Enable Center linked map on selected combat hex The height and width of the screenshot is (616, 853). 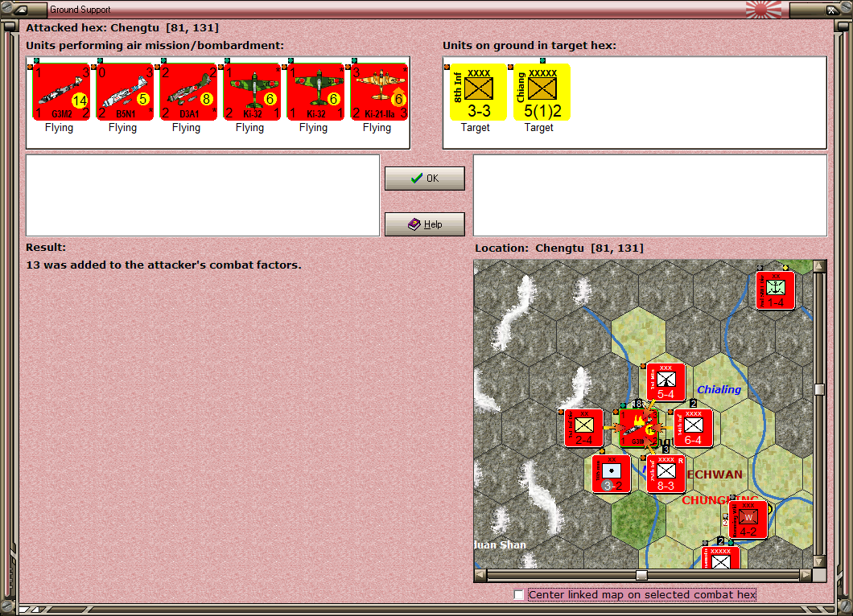click(519, 595)
